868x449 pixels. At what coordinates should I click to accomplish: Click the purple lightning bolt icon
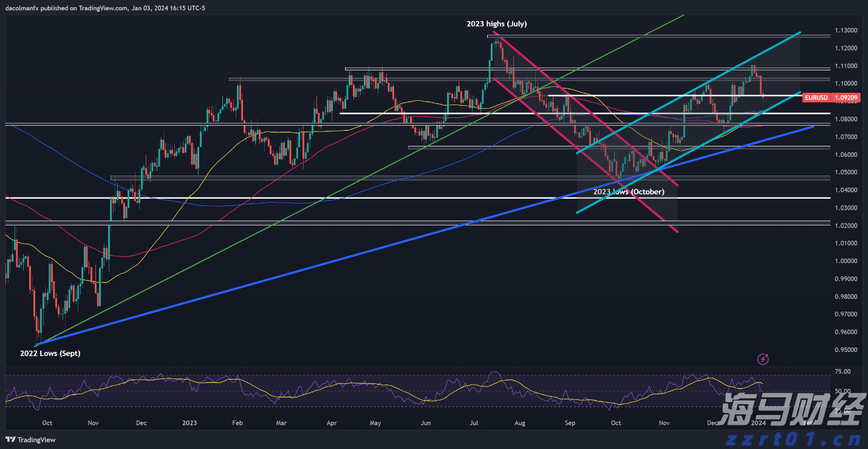764,359
